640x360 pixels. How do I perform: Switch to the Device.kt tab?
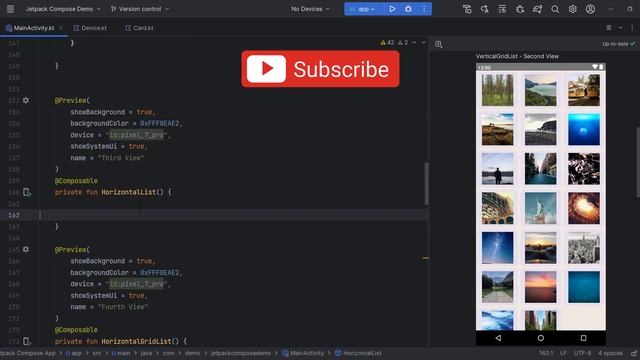tap(90, 28)
